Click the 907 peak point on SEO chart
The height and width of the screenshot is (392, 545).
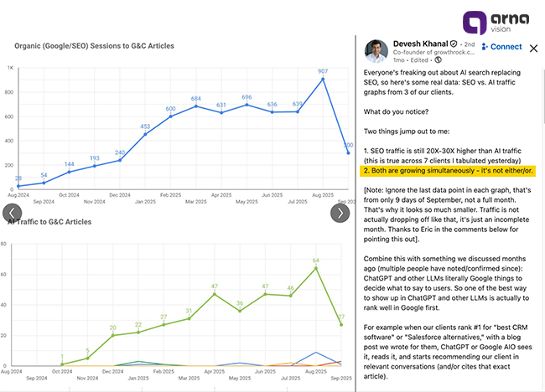323,80
